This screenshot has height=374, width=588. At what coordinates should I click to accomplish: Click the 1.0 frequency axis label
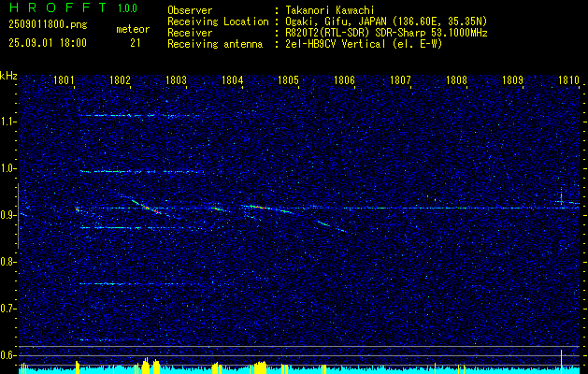point(7,168)
